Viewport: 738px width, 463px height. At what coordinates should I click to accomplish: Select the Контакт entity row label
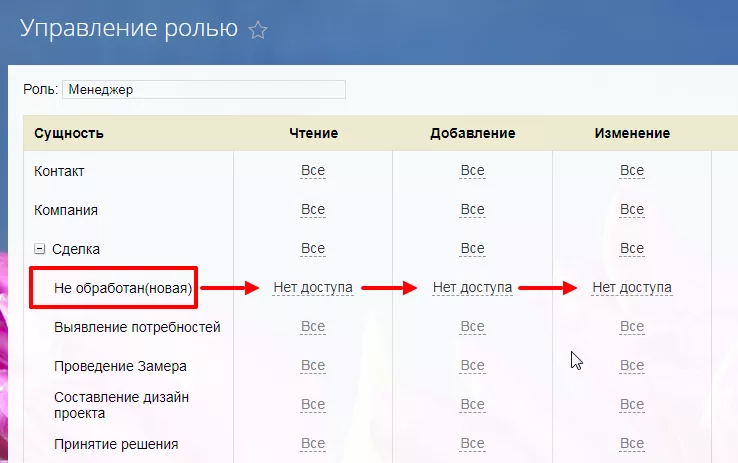pos(59,171)
